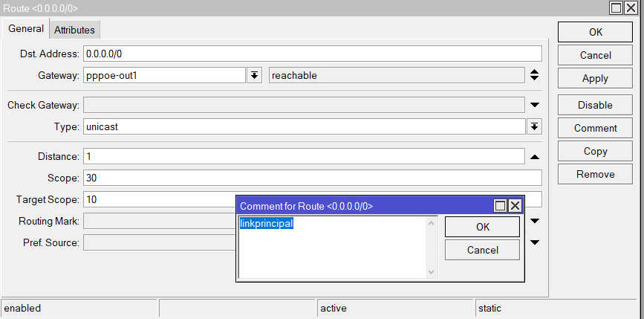Screen dimensions: 644x319
Task: Collapse the Distance field arrow
Action: click(x=534, y=157)
